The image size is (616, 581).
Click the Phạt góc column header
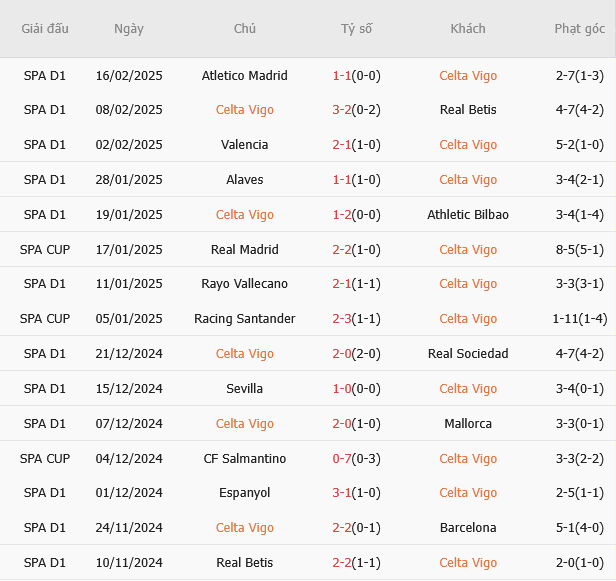pyautogui.click(x=580, y=29)
